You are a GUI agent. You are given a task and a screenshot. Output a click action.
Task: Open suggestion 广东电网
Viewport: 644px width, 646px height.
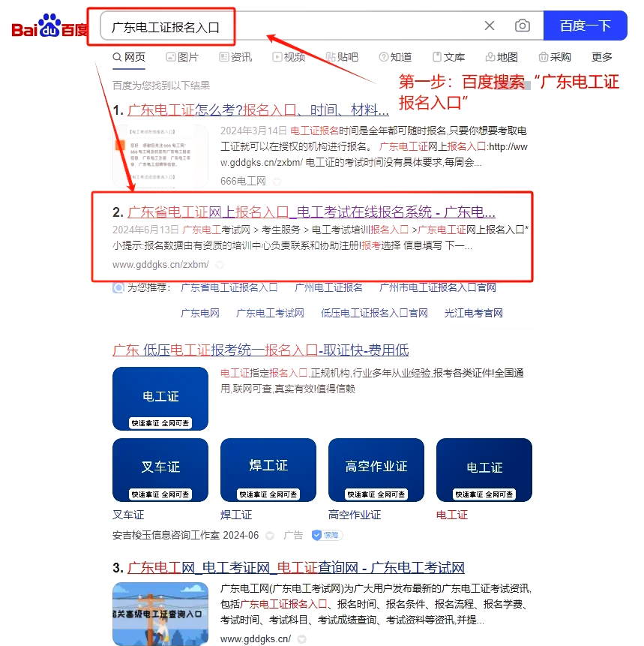coord(200,313)
